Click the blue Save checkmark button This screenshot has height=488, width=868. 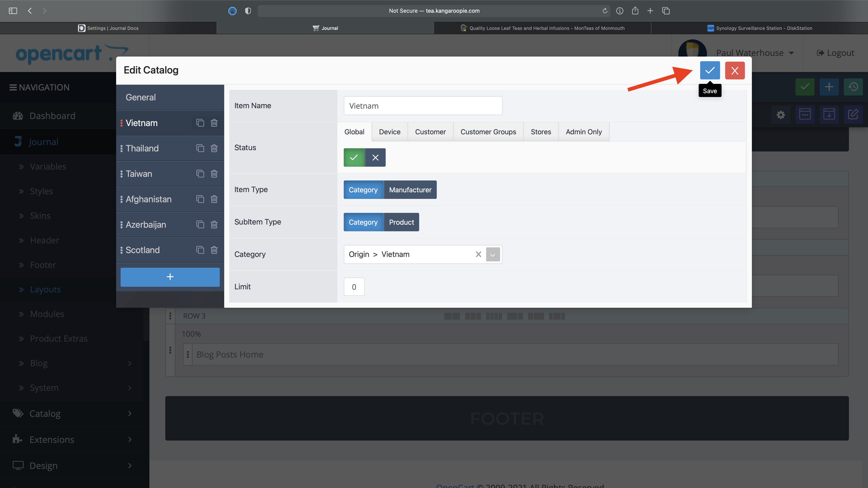click(x=710, y=70)
